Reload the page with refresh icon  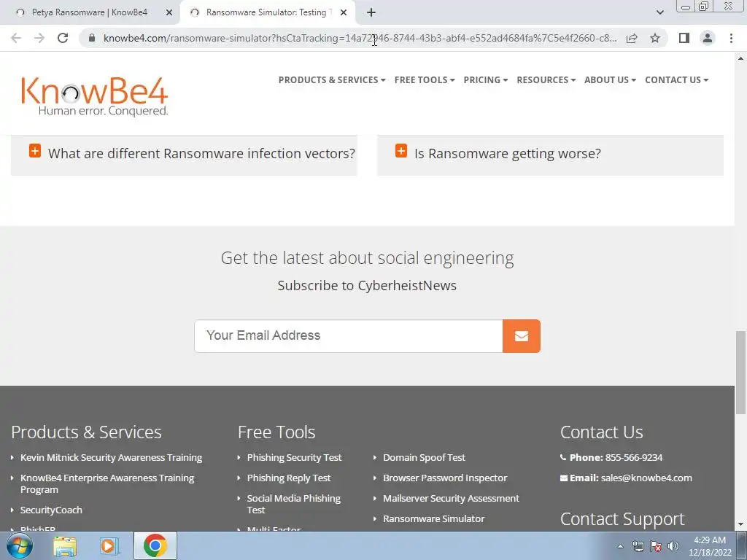pyautogui.click(x=63, y=38)
